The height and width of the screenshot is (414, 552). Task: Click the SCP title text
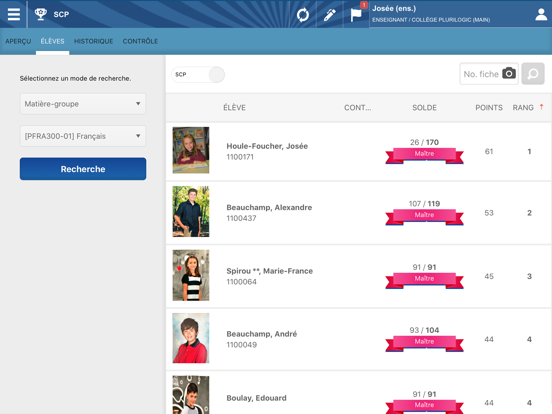point(61,14)
